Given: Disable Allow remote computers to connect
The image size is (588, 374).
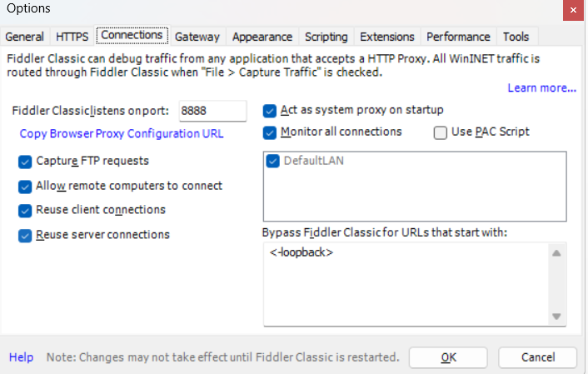Looking at the screenshot, I should pyautogui.click(x=25, y=186).
